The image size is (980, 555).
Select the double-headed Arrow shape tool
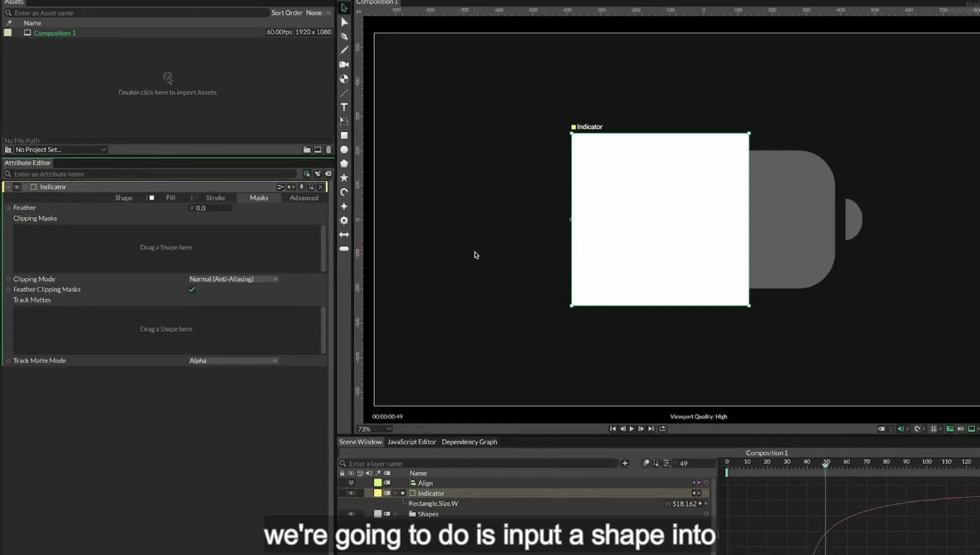pos(344,235)
